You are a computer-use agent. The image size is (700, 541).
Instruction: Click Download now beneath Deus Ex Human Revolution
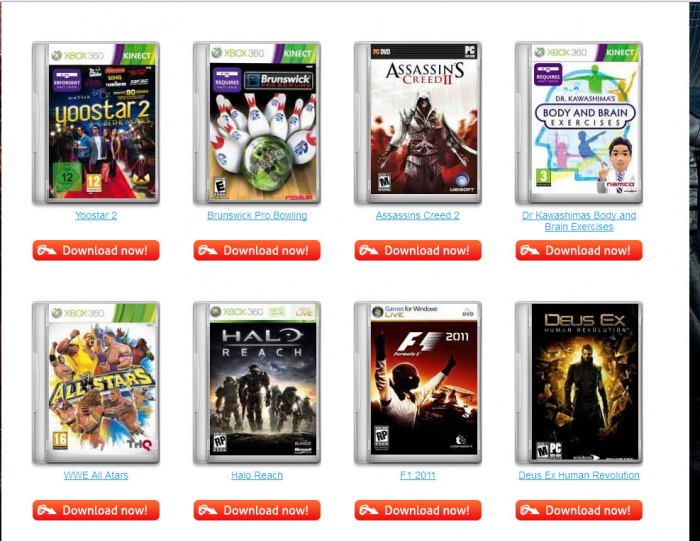tap(579, 510)
